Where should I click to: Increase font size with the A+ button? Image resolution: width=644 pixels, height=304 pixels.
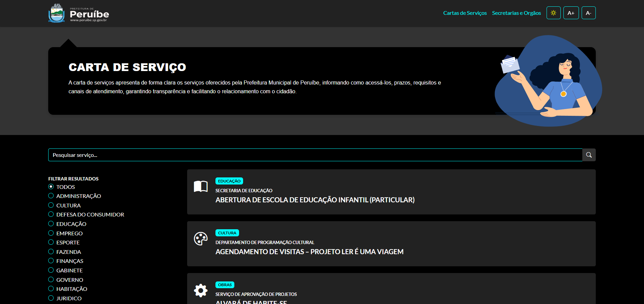[x=571, y=13]
